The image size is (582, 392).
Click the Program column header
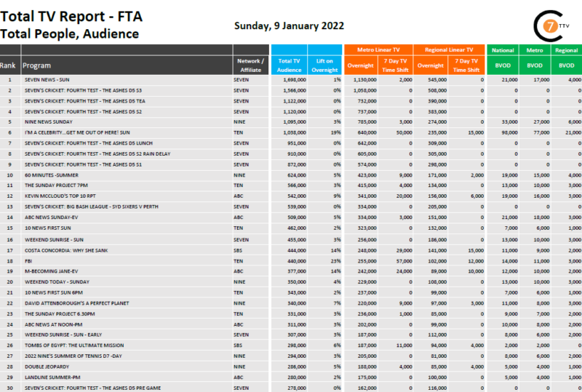36,65
